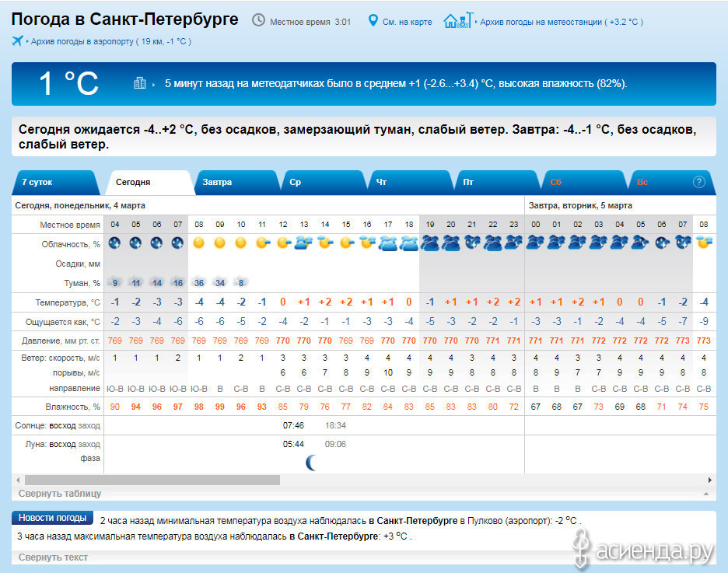Click the clear sun icon at 10
Screen dimensions: 728x573
coord(240,243)
